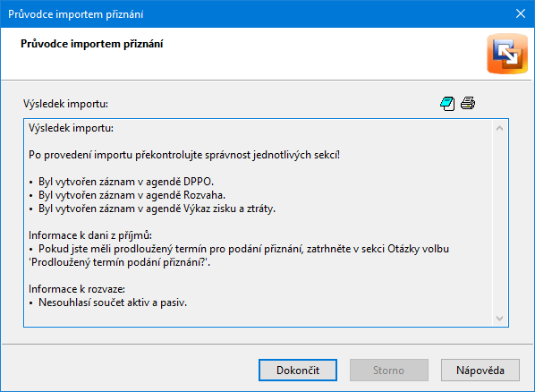Click the bold wizard heading text
Screen dimensions: 535x392
tap(92, 44)
